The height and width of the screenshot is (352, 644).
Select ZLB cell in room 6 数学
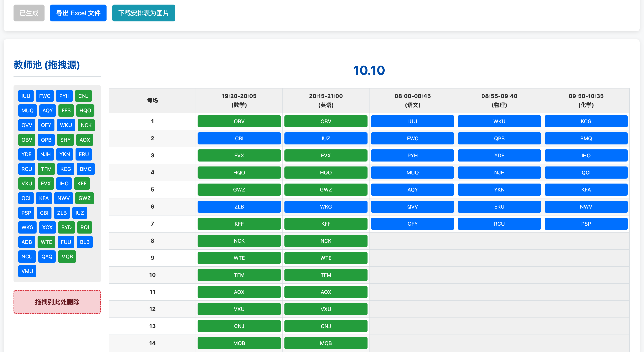point(239,207)
